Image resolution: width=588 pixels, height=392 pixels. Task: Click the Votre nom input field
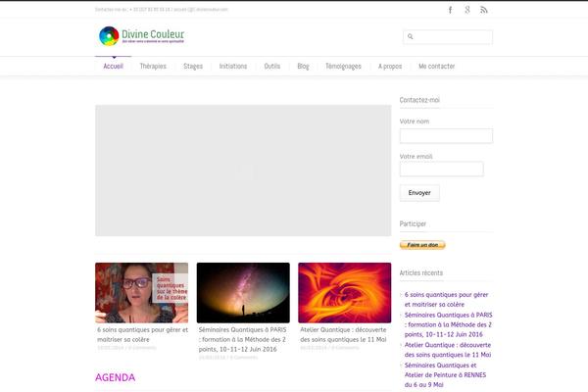446,136
